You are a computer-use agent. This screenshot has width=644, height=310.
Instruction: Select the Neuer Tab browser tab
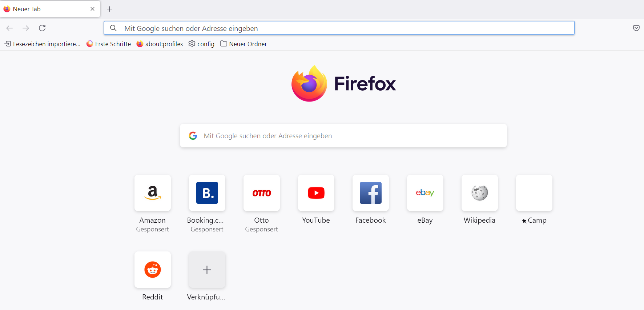(x=50, y=9)
